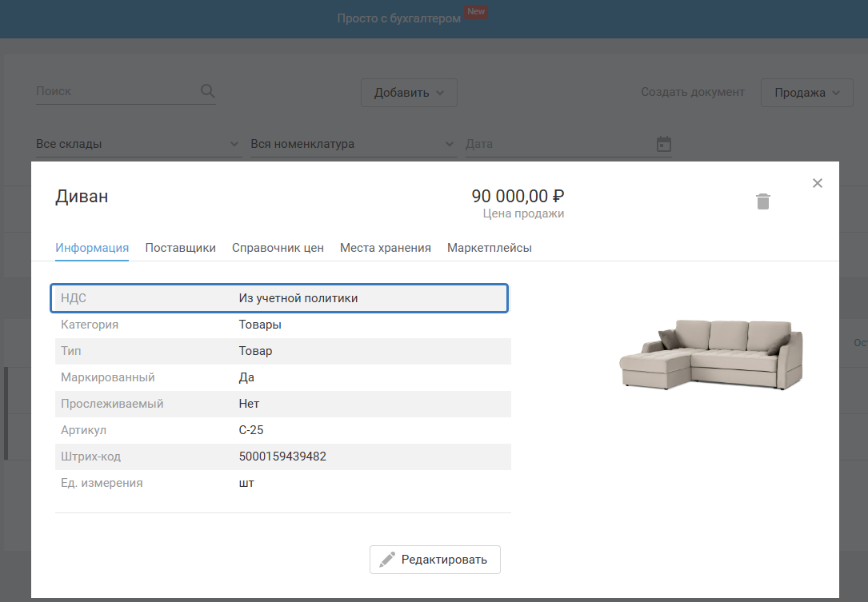The height and width of the screenshot is (602, 868).
Task: Open the Справочник цен tab
Action: [x=278, y=248]
